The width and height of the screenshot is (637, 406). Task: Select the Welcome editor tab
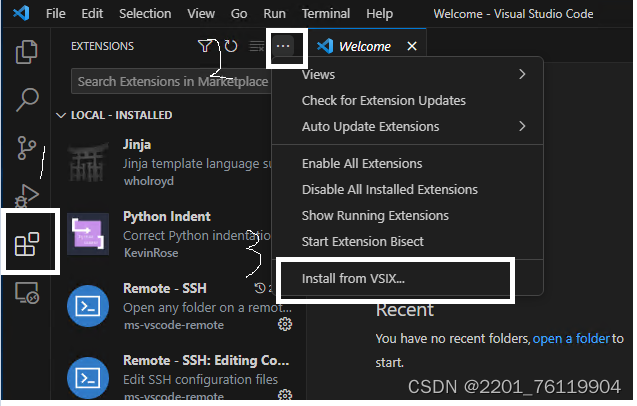(x=364, y=46)
